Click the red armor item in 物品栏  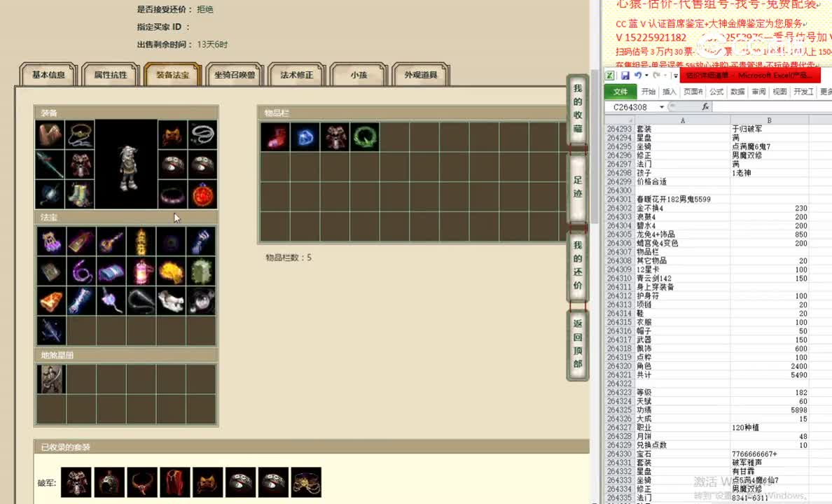point(335,137)
